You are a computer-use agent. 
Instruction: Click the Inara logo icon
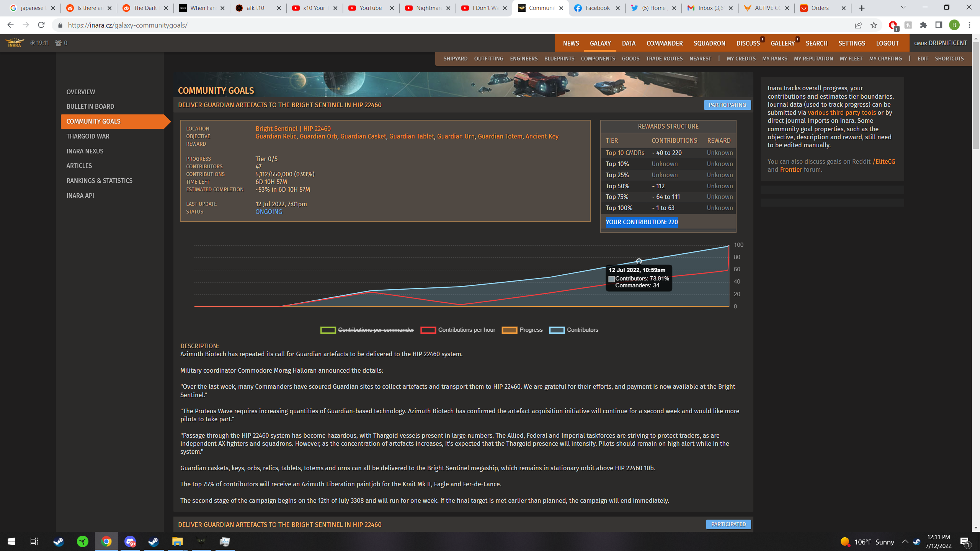point(15,43)
